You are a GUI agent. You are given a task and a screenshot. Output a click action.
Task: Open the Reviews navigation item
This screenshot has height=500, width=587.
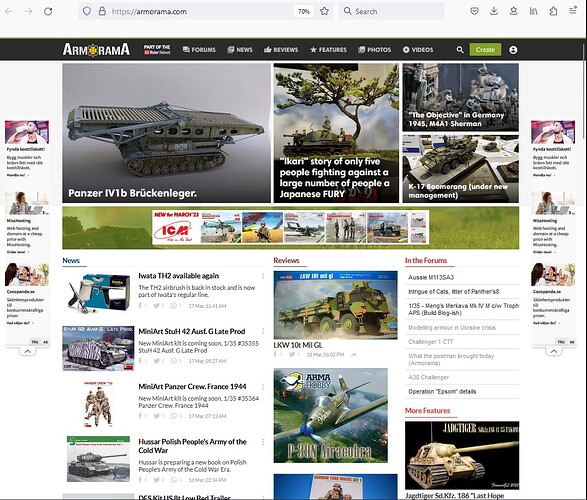(281, 50)
